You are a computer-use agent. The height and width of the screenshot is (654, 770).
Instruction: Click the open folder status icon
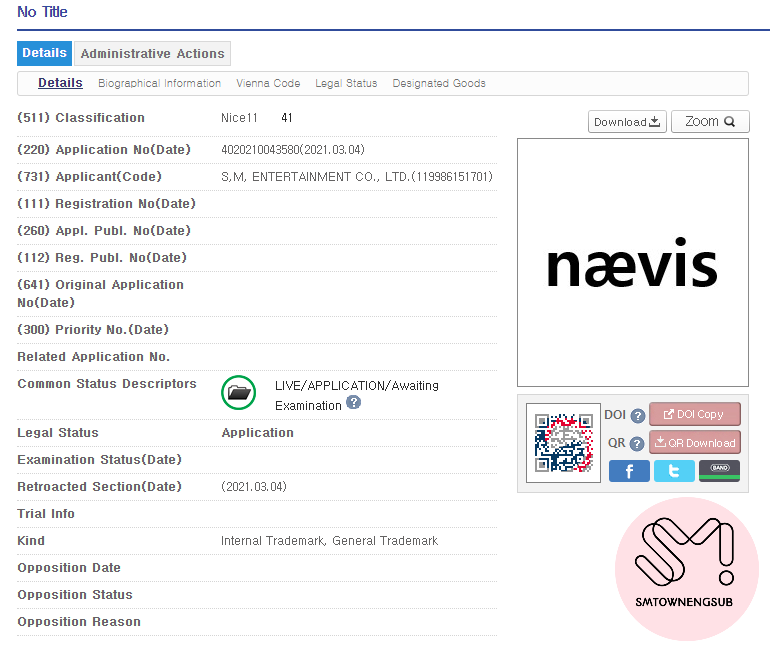[x=239, y=393]
